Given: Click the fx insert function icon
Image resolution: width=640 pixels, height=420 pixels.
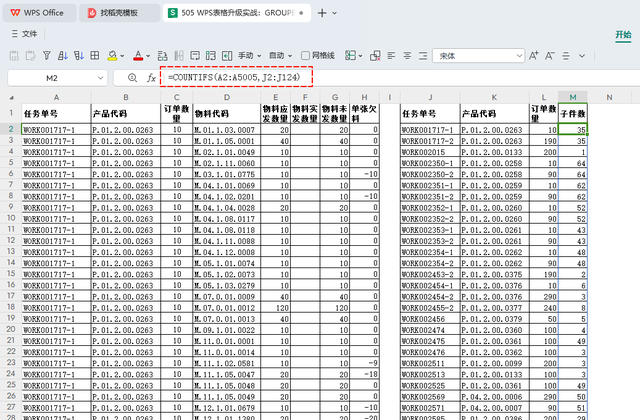Looking at the screenshot, I should (151, 78).
